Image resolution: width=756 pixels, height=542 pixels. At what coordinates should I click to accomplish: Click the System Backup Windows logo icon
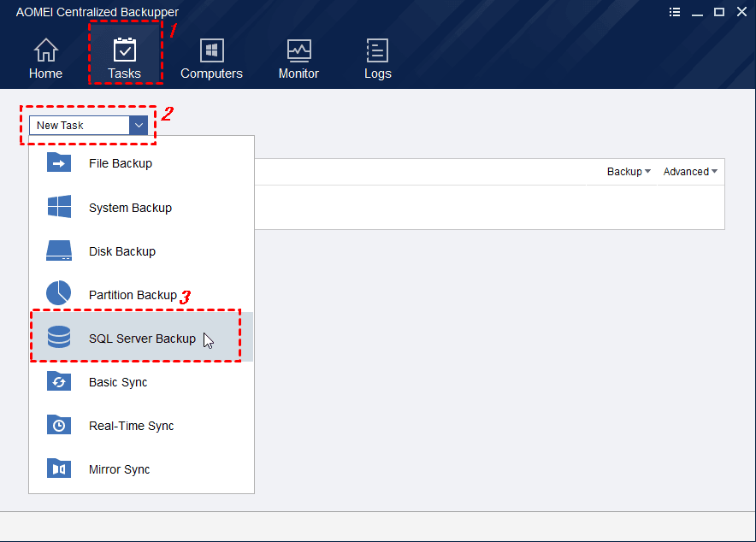(59, 207)
